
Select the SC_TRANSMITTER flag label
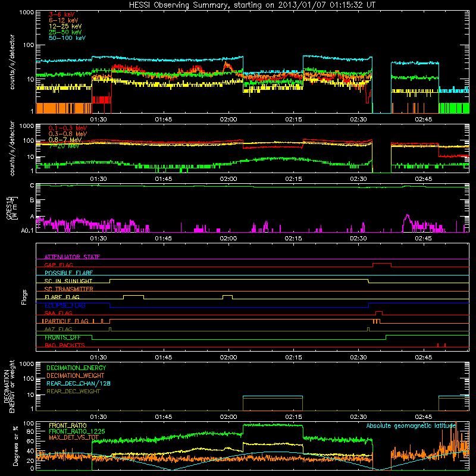click(x=68, y=289)
